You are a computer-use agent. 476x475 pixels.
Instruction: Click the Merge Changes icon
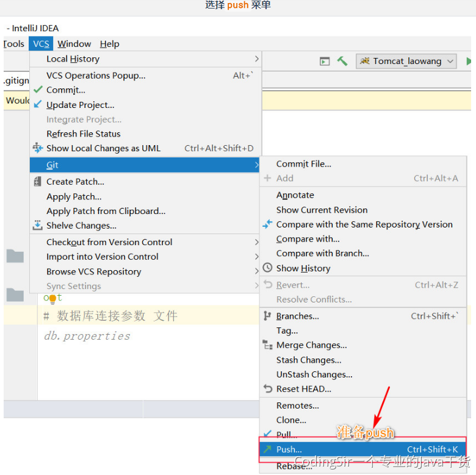click(x=267, y=345)
